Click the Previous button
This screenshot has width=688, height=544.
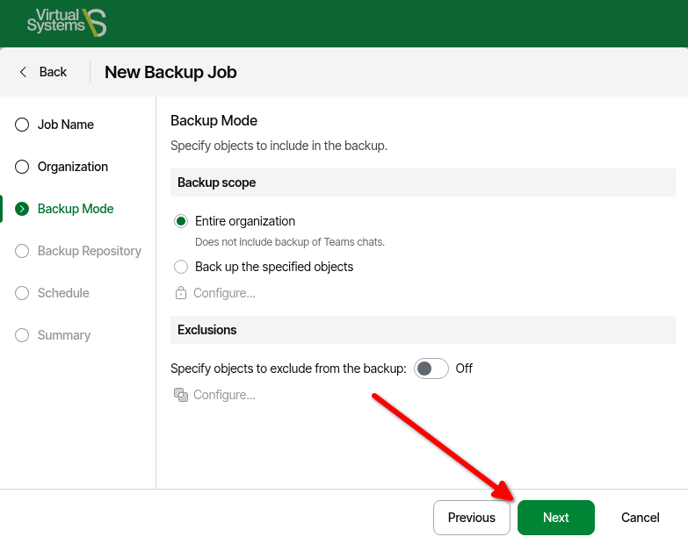coord(471,517)
